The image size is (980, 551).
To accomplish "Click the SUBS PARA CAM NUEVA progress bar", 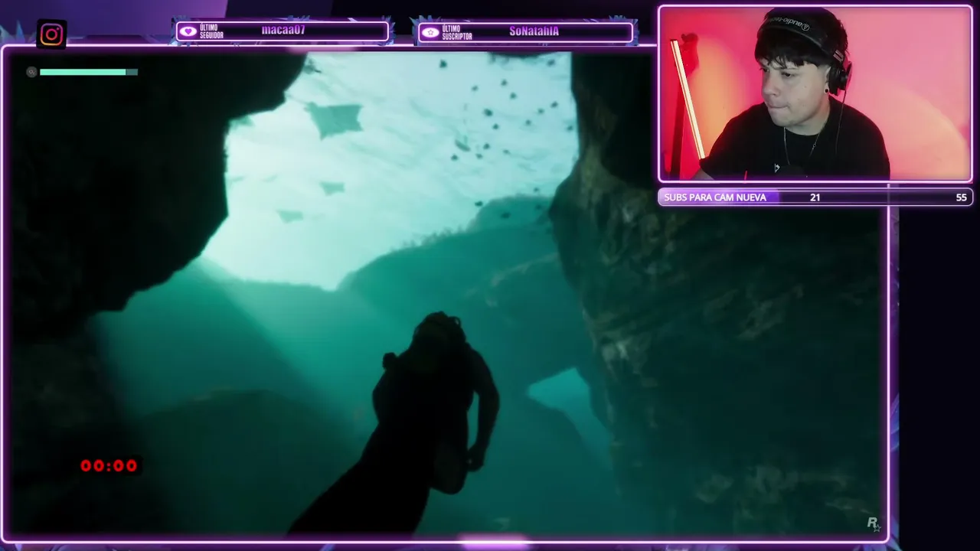I will coord(815,197).
